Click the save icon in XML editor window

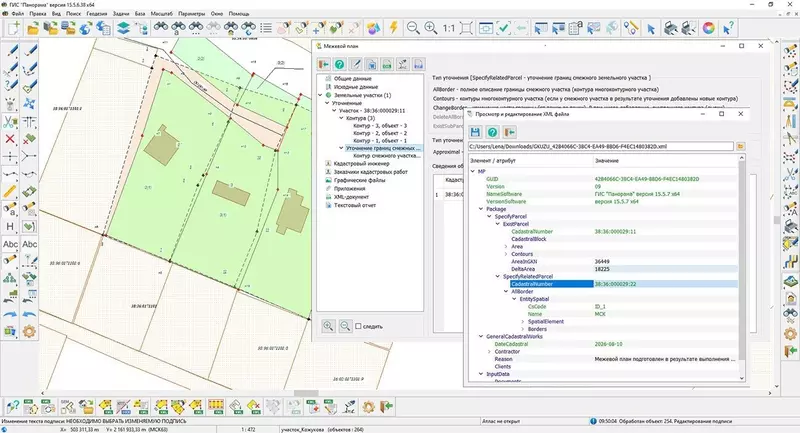coord(475,133)
